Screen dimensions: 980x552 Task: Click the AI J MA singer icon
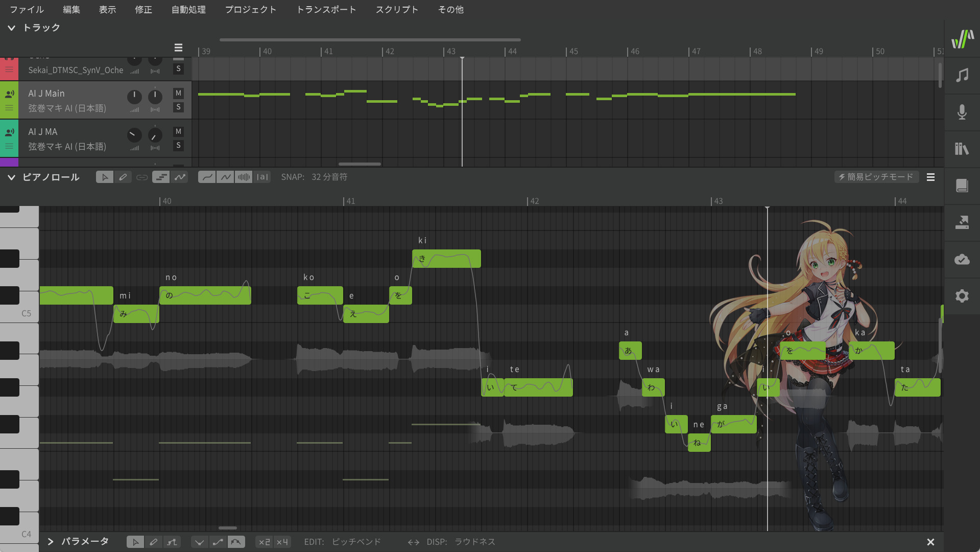pyautogui.click(x=9, y=132)
